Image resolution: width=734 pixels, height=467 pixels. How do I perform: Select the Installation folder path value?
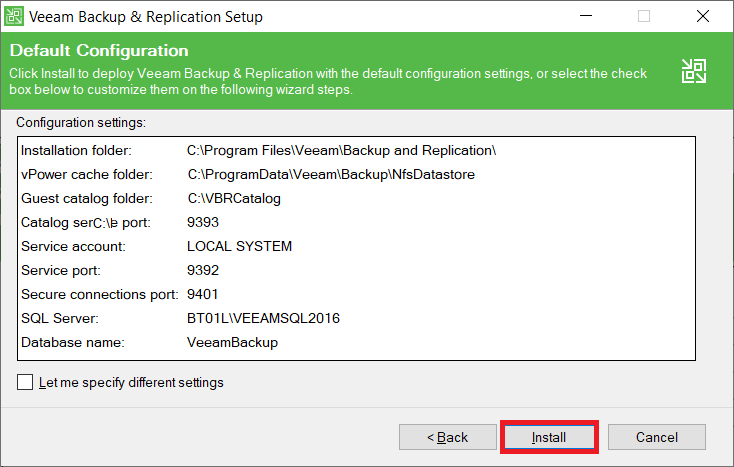click(341, 150)
